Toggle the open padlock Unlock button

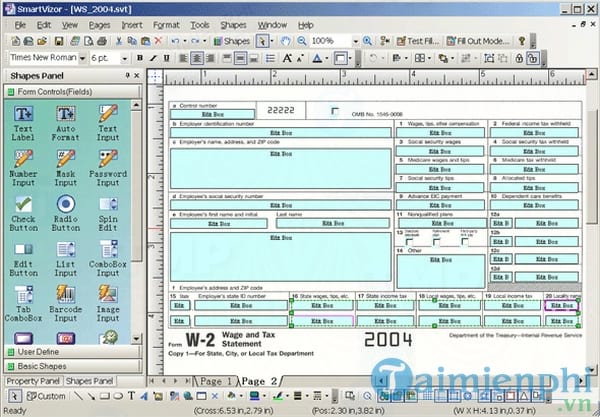[x=533, y=59]
